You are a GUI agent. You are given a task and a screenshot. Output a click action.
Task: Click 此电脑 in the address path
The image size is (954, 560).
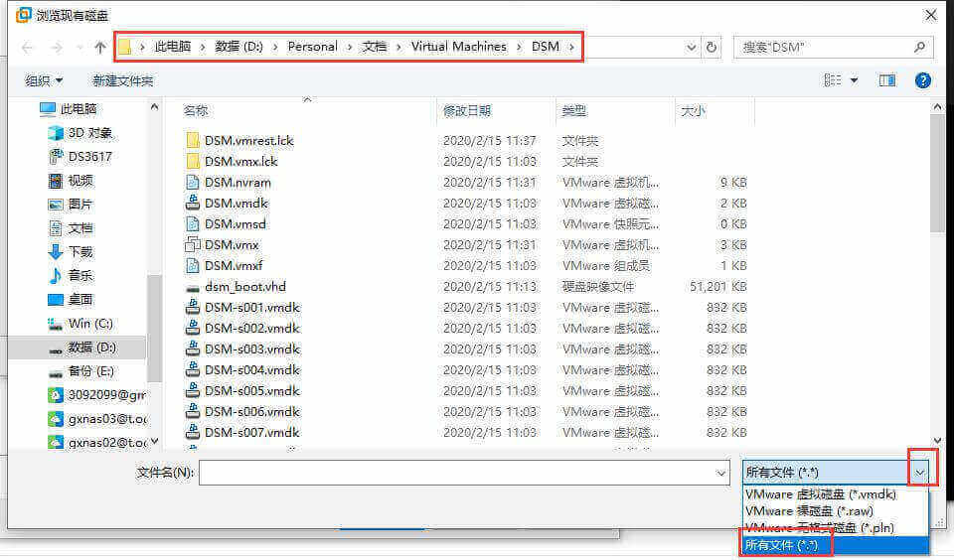coord(173,47)
